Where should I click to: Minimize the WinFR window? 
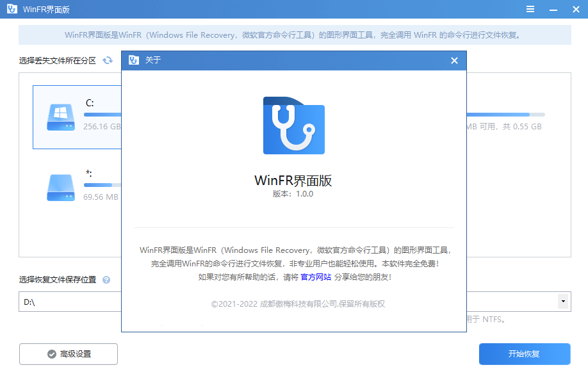point(553,10)
